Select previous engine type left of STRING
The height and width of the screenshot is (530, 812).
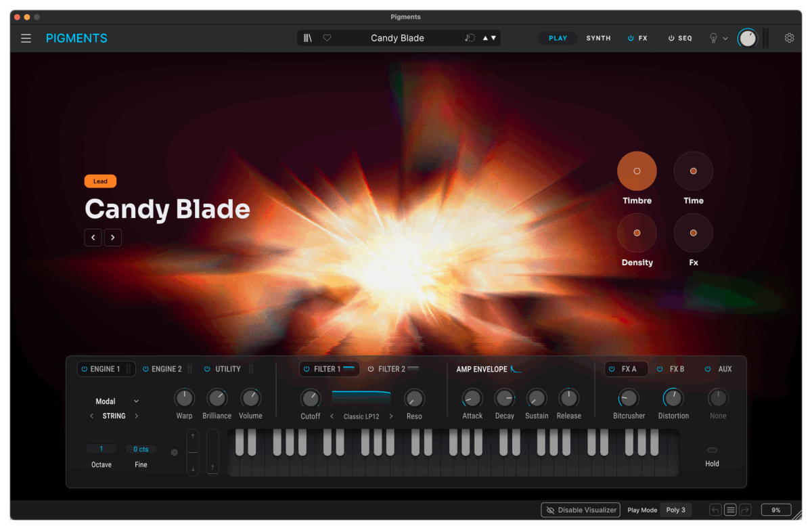click(x=92, y=416)
